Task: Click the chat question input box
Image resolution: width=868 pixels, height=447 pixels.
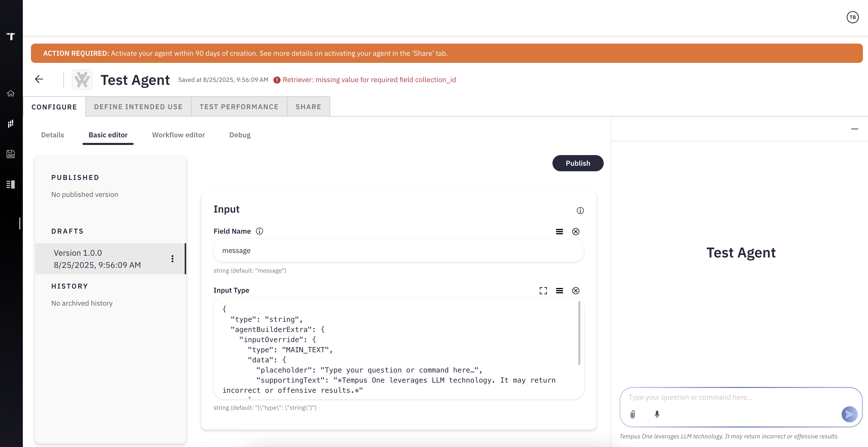Action: coord(741,407)
